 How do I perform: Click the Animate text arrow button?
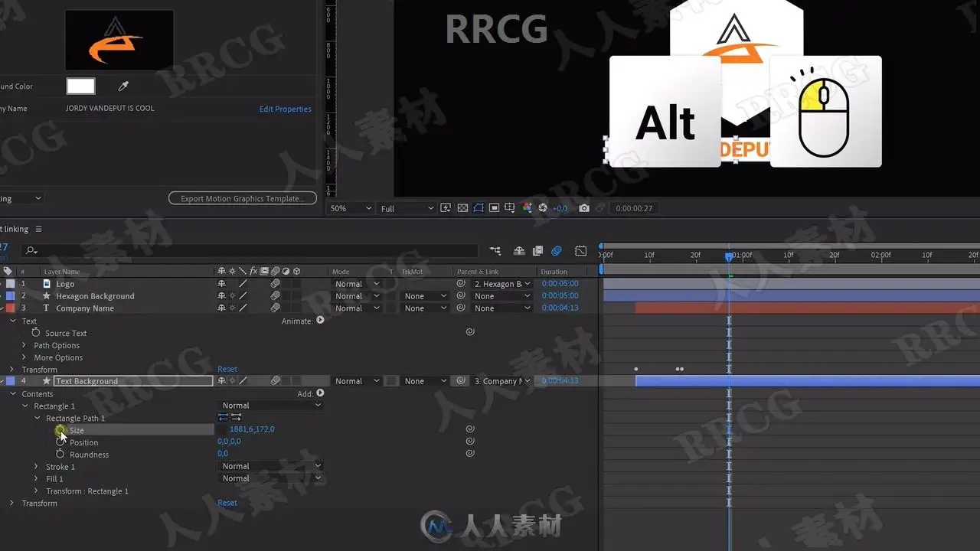coord(320,321)
